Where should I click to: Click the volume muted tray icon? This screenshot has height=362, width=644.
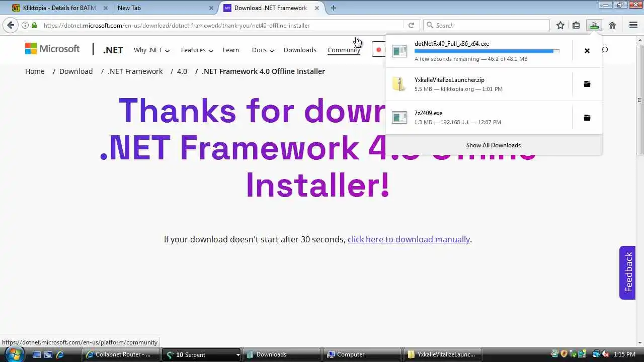click(605, 354)
